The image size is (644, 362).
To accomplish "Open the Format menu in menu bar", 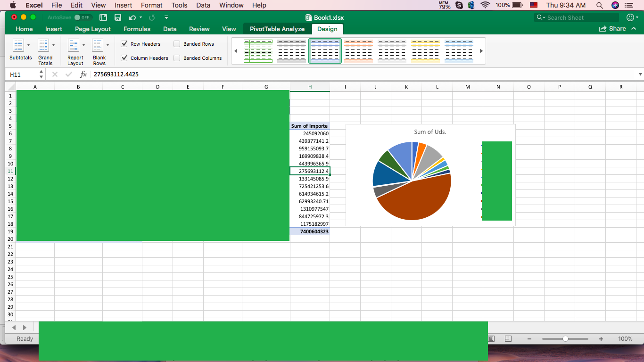I will point(152,5).
